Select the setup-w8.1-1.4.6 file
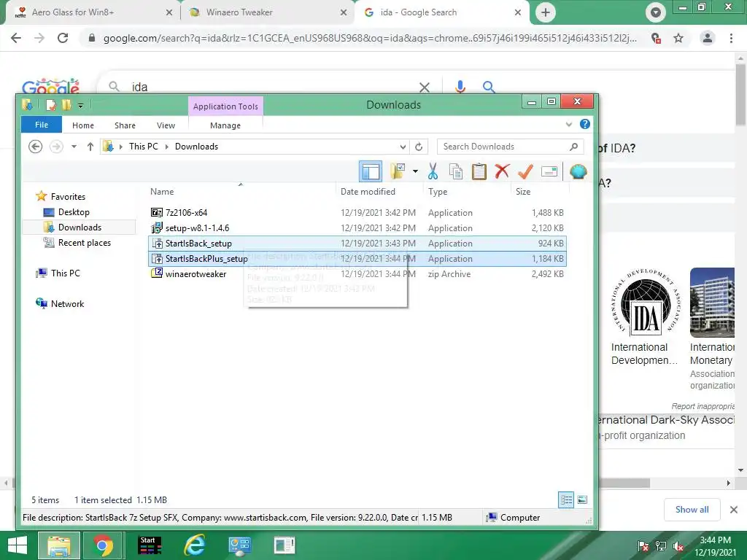The image size is (747, 560). point(357,228)
